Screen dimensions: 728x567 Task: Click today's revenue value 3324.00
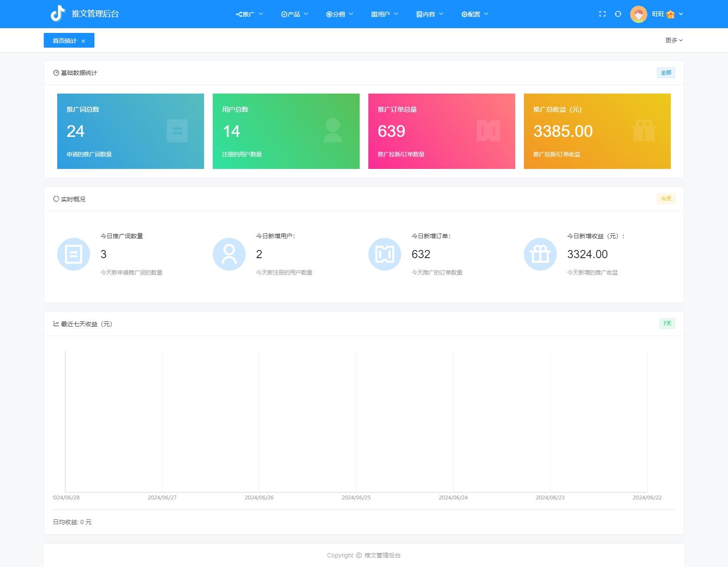point(587,254)
